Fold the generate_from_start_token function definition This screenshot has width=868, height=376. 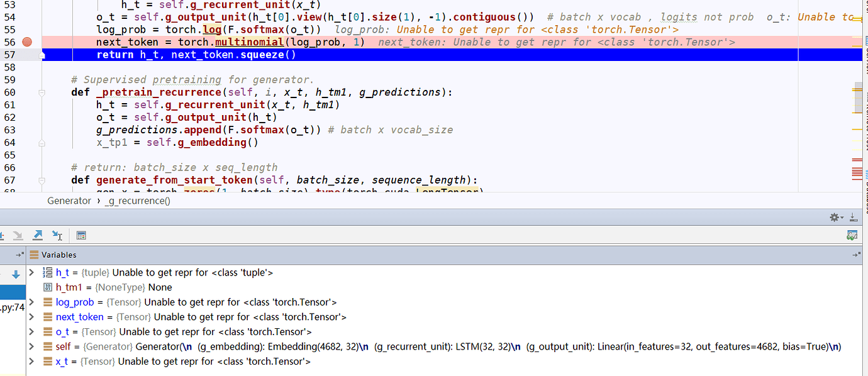tap(42, 180)
